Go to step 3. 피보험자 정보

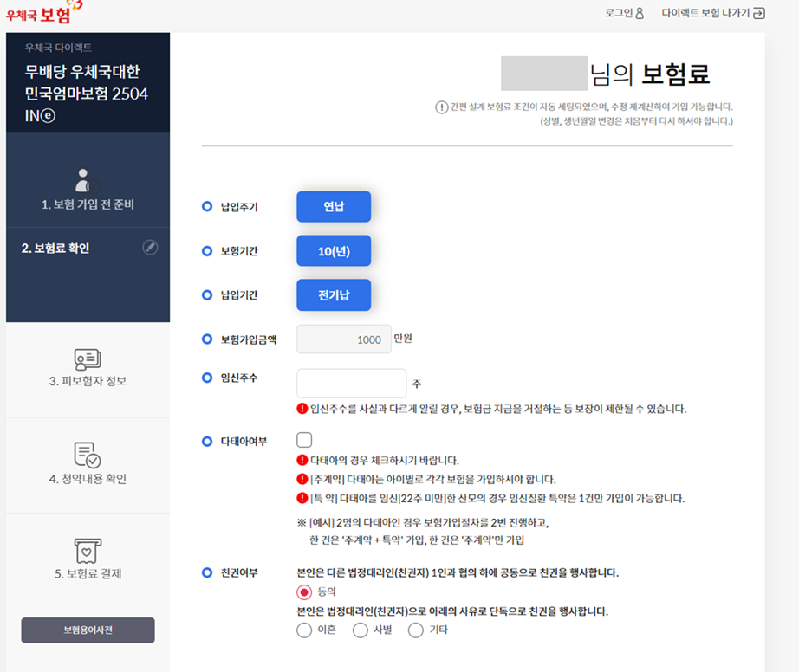[x=88, y=381]
